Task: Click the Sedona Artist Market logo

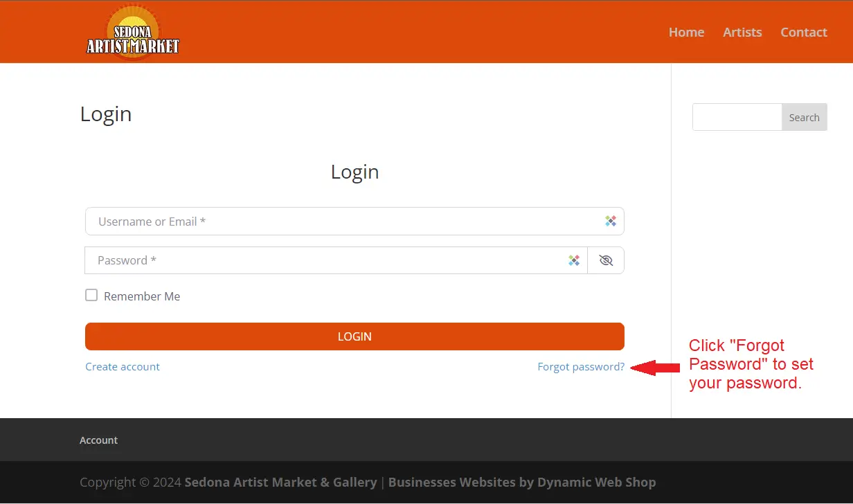Action: [132, 33]
